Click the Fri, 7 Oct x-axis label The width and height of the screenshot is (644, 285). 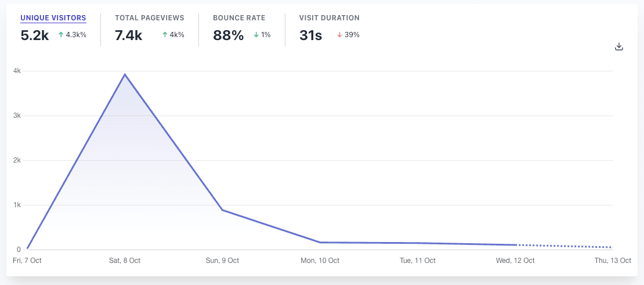tap(27, 261)
